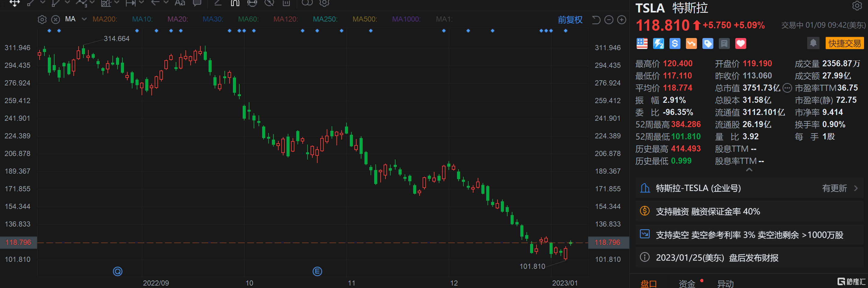Switch to the 资金 tab

pos(687,284)
